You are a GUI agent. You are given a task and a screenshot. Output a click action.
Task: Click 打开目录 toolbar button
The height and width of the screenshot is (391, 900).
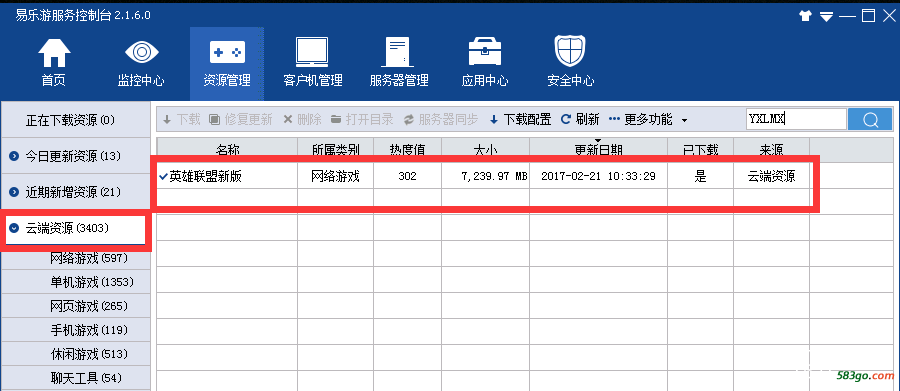pyautogui.click(x=362, y=119)
